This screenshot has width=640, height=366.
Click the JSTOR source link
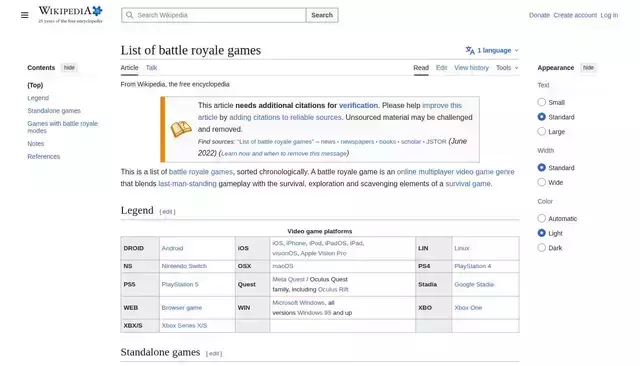click(436, 142)
